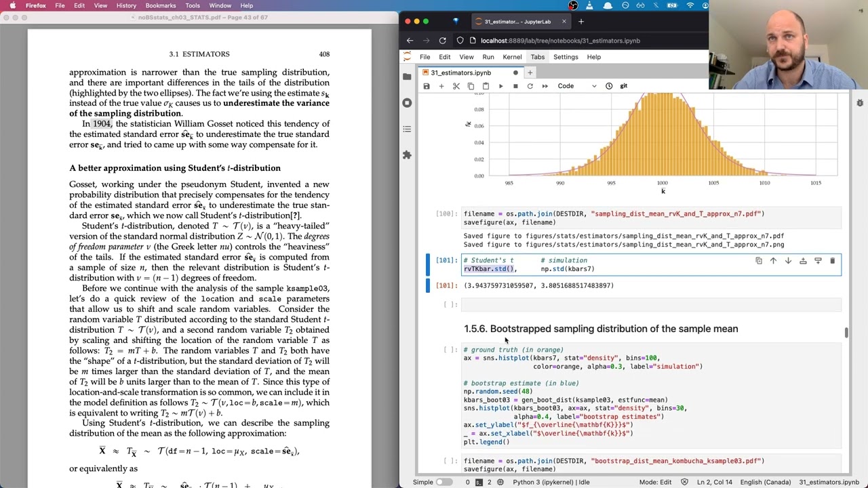Open the Tabs menu in JupyterLab
The image size is (868, 488).
click(537, 57)
